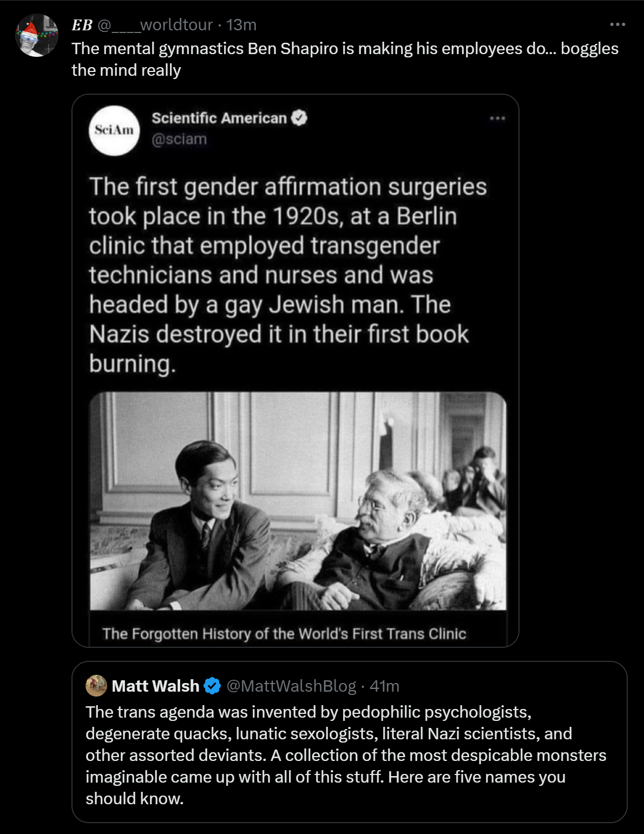Click Scientific American's verified badge
644x834 pixels.
click(x=299, y=118)
